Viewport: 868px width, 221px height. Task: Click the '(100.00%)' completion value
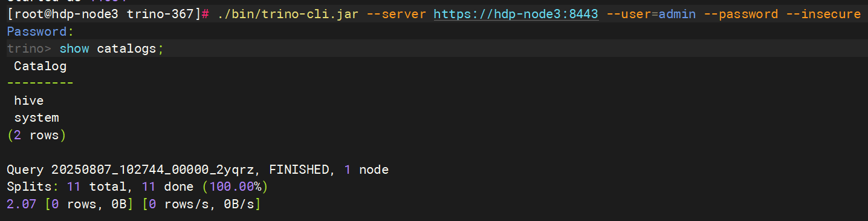[235, 187]
